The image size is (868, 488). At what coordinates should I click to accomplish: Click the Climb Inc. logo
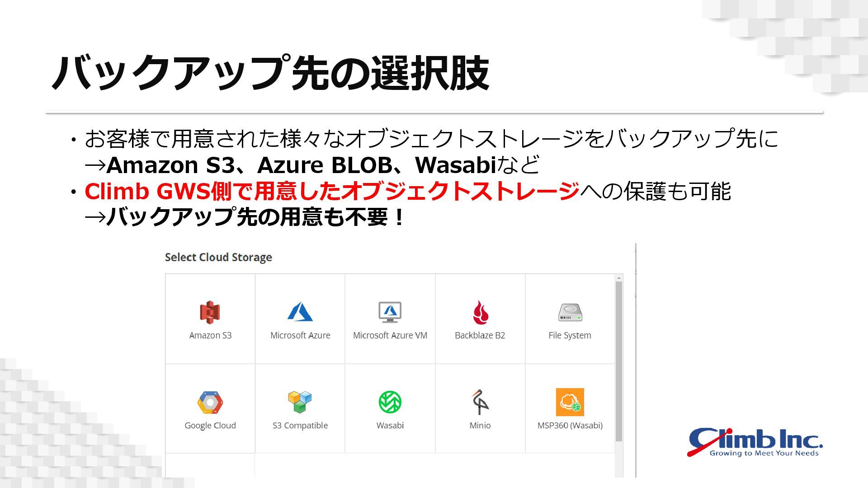point(755,442)
